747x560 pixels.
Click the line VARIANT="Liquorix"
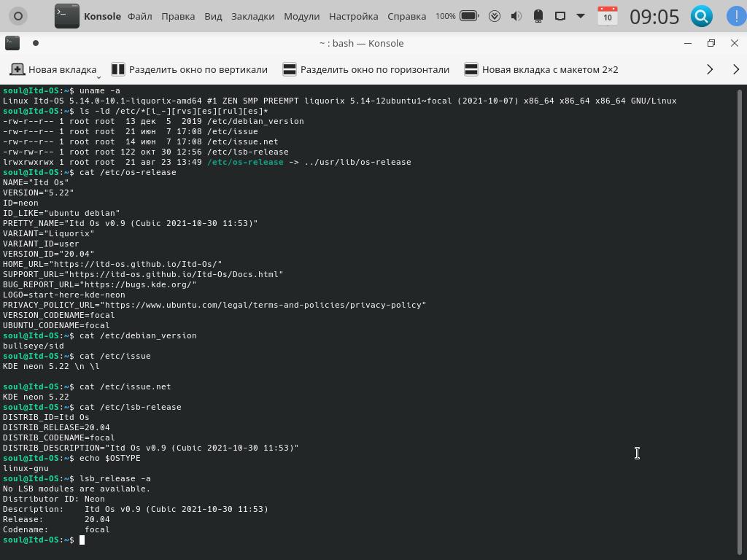[49, 234]
